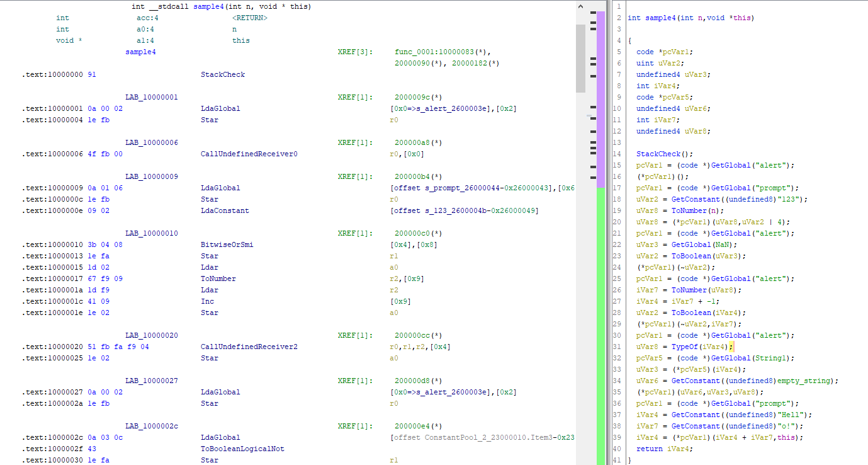Click the acc:4 storage entry
Viewport: 868px width, 465px height.
click(147, 18)
